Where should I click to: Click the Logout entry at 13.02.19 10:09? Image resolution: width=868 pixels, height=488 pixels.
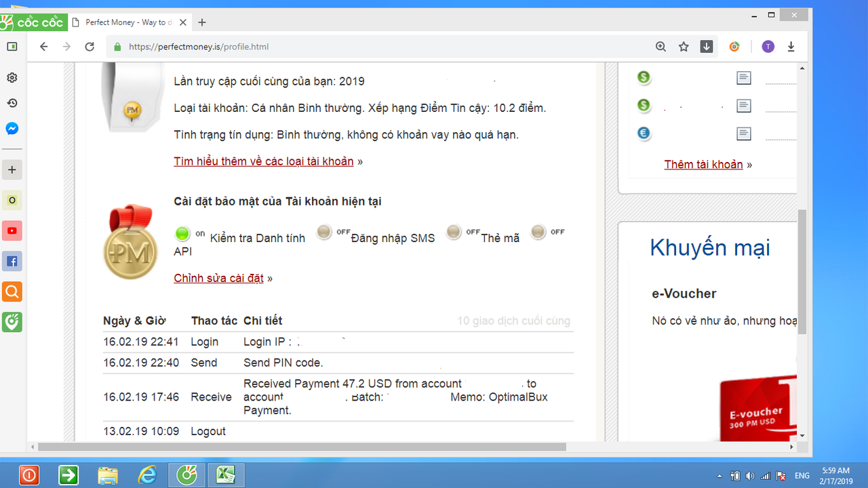(x=338, y=431)
